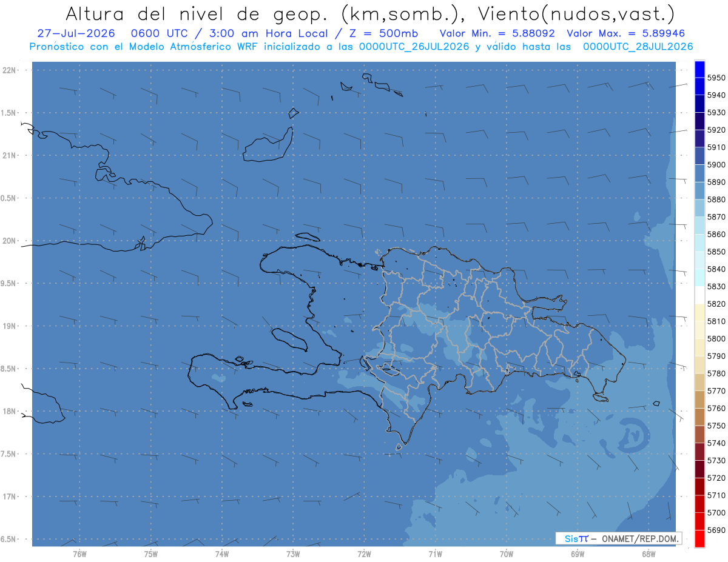728x562 pixels.
Task: Click the 76W longitude axis label
Action: (79, 554)
